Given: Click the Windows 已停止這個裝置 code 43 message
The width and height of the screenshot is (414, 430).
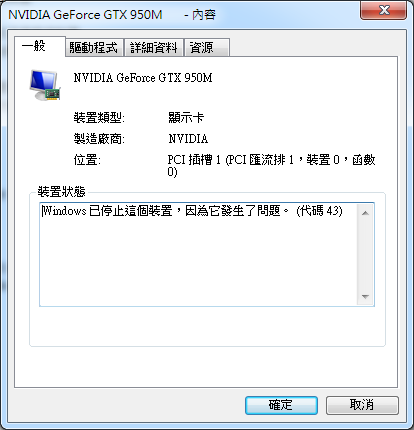Looking at the screenshot, I should click(192, 211).
